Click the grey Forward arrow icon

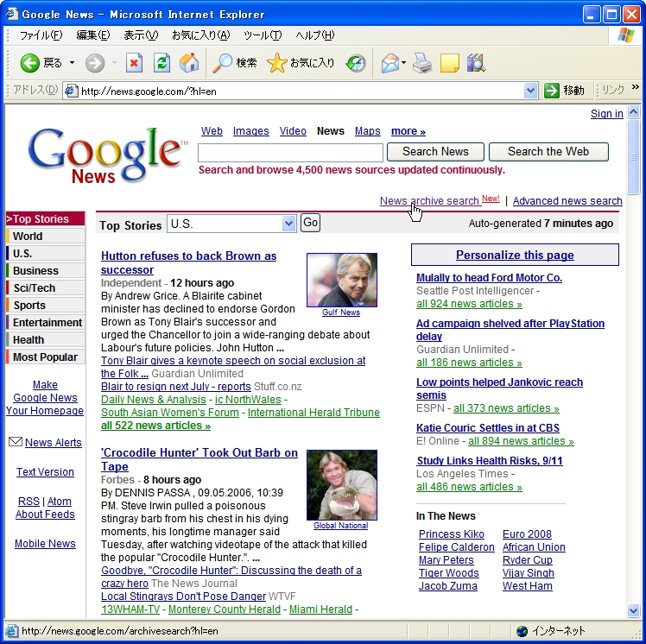(95, 63)
